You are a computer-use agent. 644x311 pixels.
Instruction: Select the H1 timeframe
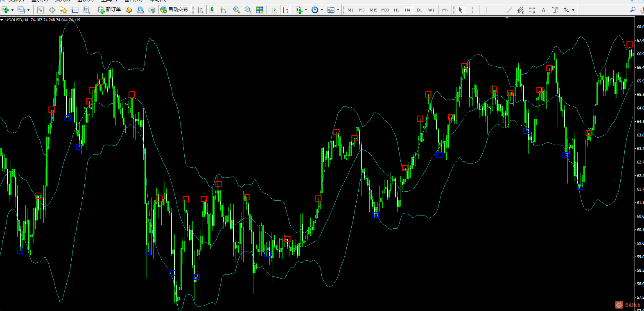coord(396,10)
